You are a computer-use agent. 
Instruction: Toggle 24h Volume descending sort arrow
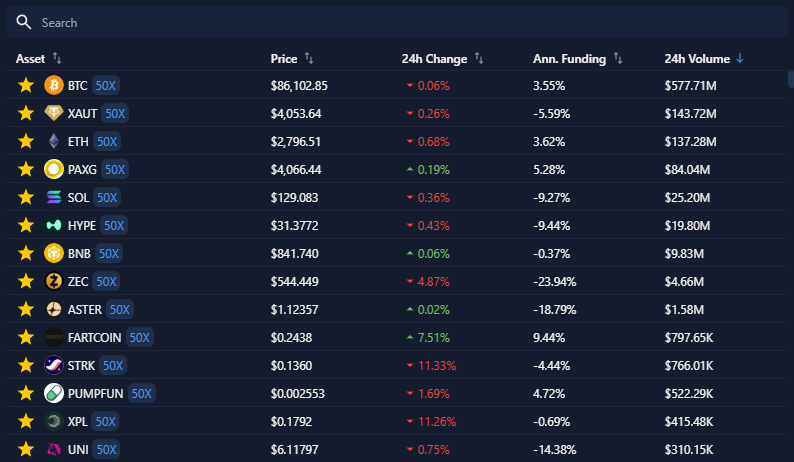click(x=740, y=59)
